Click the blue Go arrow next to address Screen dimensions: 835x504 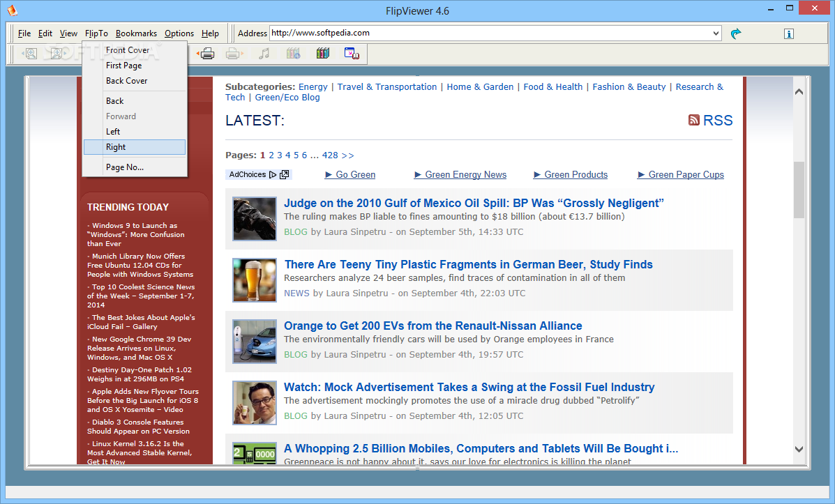(736, 33)
